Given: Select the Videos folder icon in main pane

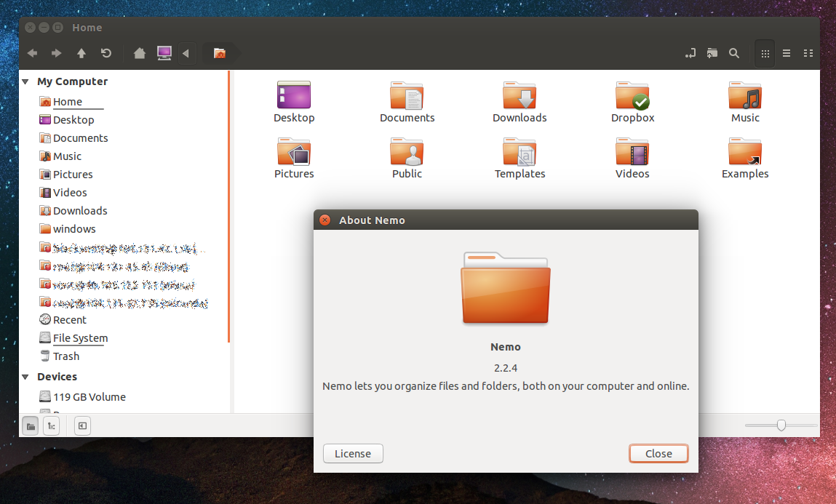Looking at the screenshot, I should [x=632, y=159].
